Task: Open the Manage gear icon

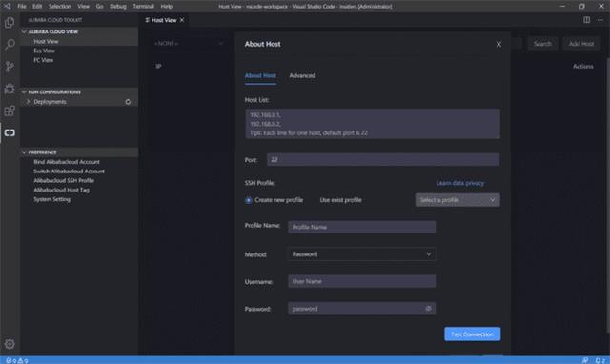Action: tap(10, 344)
